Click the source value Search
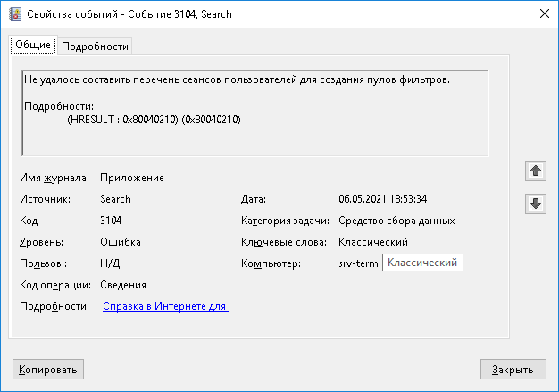 (115, 199)
